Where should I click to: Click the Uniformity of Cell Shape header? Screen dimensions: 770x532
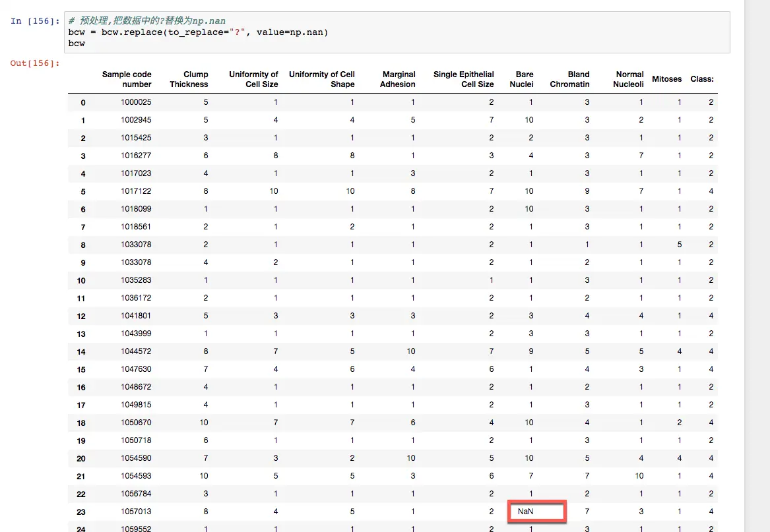pyautogui.click(x=321, y=79)
